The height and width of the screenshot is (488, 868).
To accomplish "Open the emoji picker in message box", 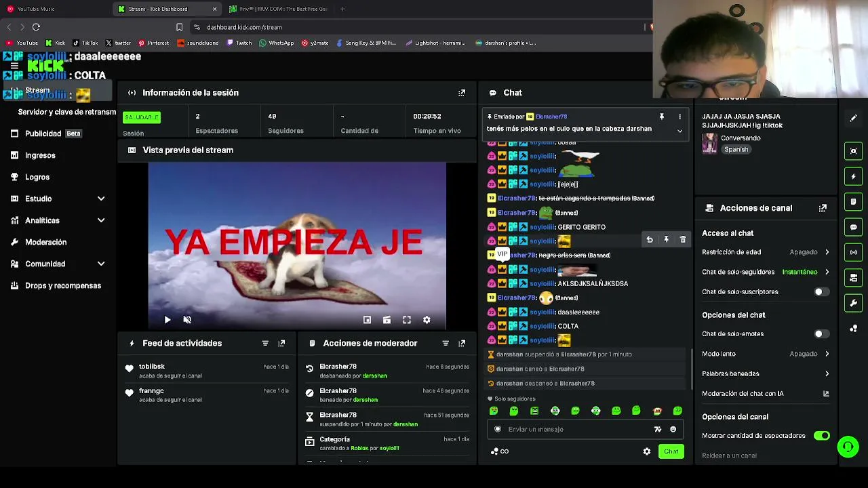I will [x=673, y=429].
